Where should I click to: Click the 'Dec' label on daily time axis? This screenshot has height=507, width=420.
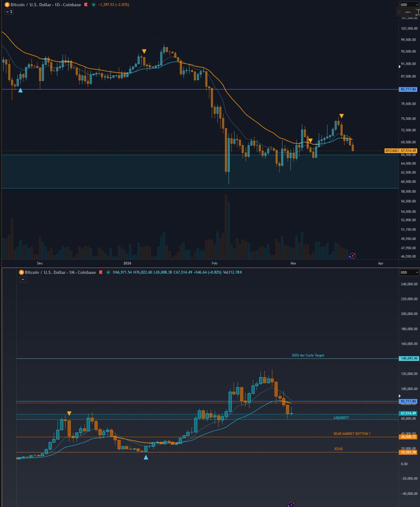pos(40,263)
